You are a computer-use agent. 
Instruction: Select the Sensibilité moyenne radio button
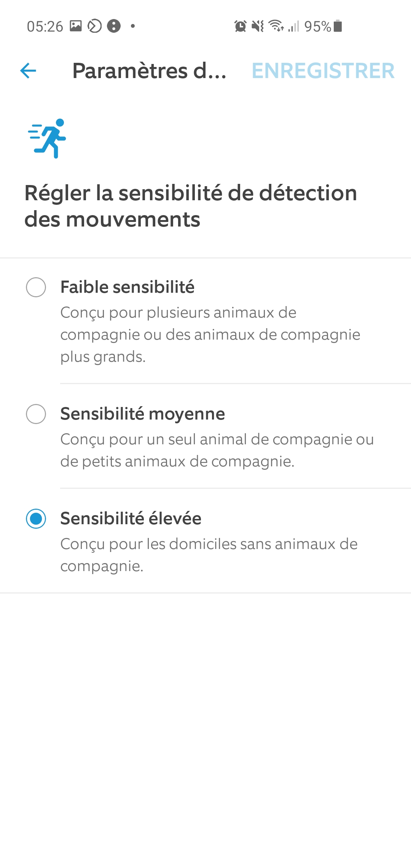click(x=36, y=414)
